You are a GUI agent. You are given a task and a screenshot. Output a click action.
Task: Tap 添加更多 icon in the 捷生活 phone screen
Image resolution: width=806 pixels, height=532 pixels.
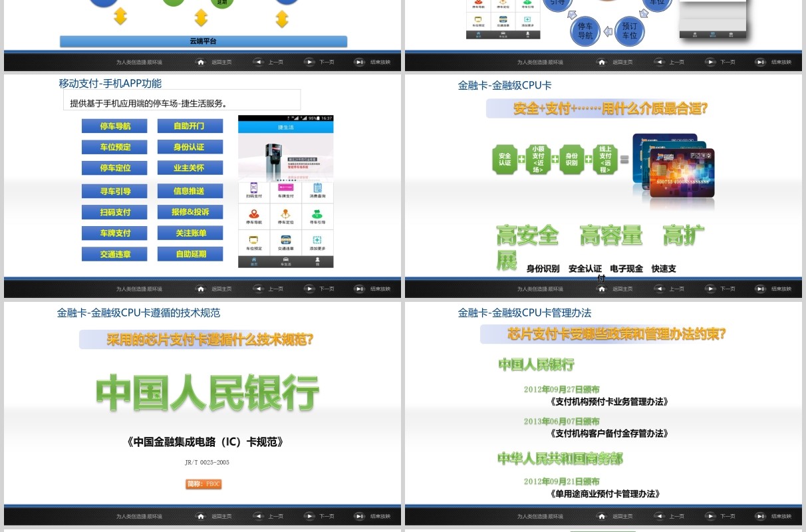coord(317,240)
